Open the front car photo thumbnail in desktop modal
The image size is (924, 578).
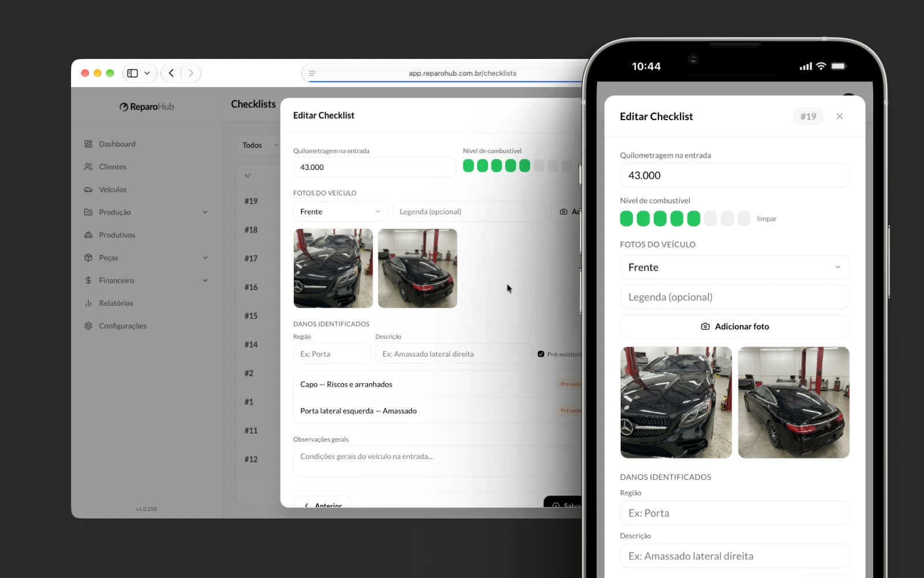333,268
